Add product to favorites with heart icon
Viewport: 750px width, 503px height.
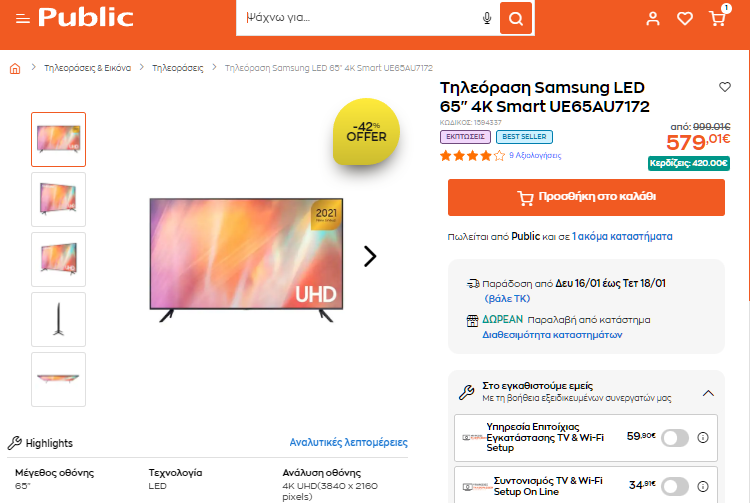click(725, 87)
